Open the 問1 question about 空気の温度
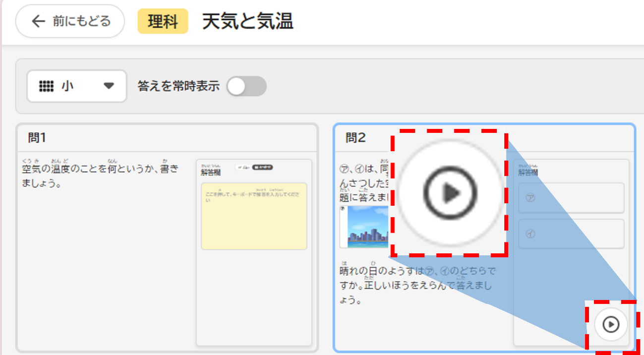The image size is (644, 355). [x=100, y=176]
